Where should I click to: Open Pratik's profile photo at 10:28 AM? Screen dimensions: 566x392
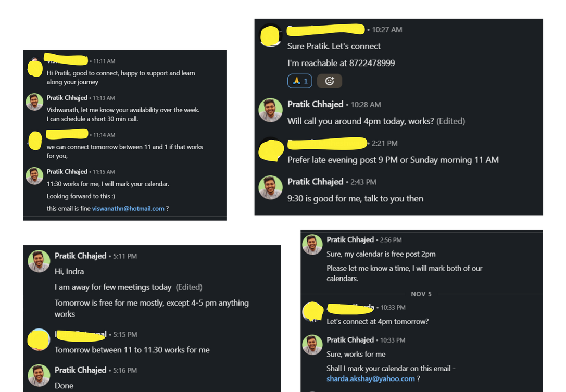pyautogui.click(x=271, y=109)
